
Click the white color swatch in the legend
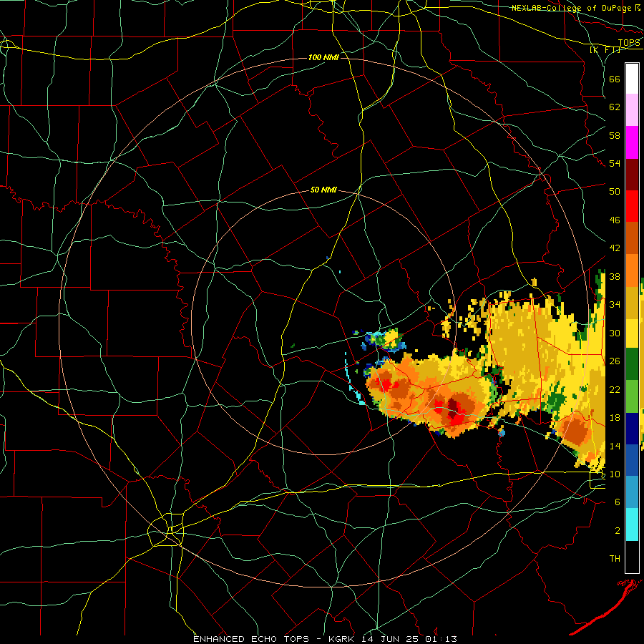[x=632, y=79]
